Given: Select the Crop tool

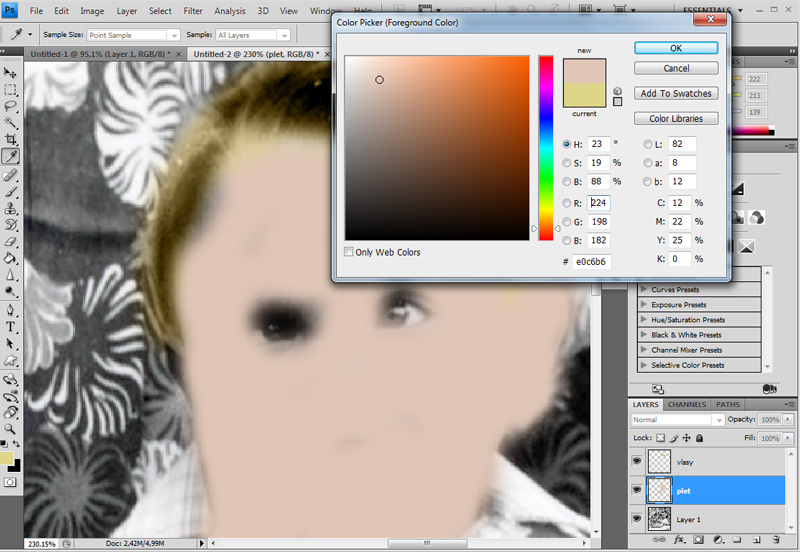Looking at the screenshot, I should [11, 140].
